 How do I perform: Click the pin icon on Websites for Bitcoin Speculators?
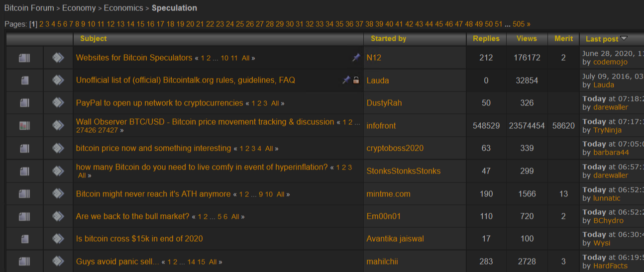click(356, 58)
